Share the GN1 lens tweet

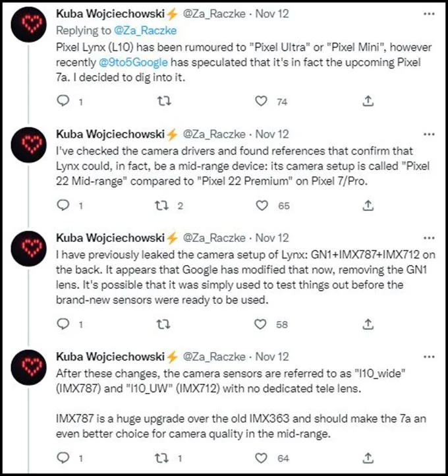pos(368,324)
